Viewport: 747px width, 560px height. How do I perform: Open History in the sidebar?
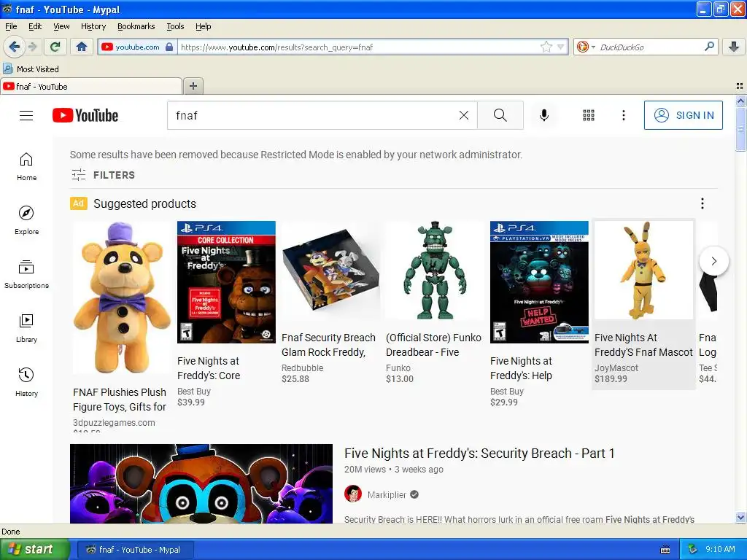(x=27, y=382)
